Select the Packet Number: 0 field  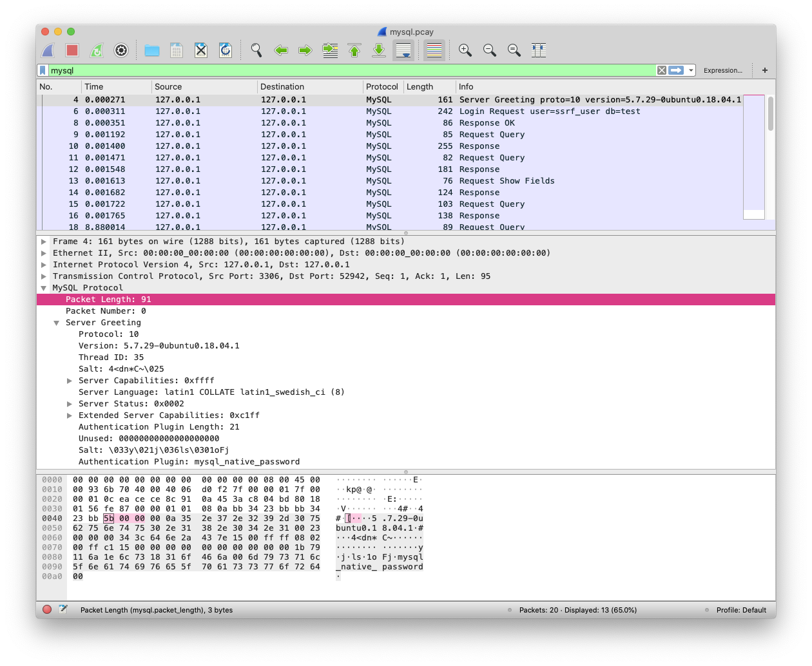(406, 311)
